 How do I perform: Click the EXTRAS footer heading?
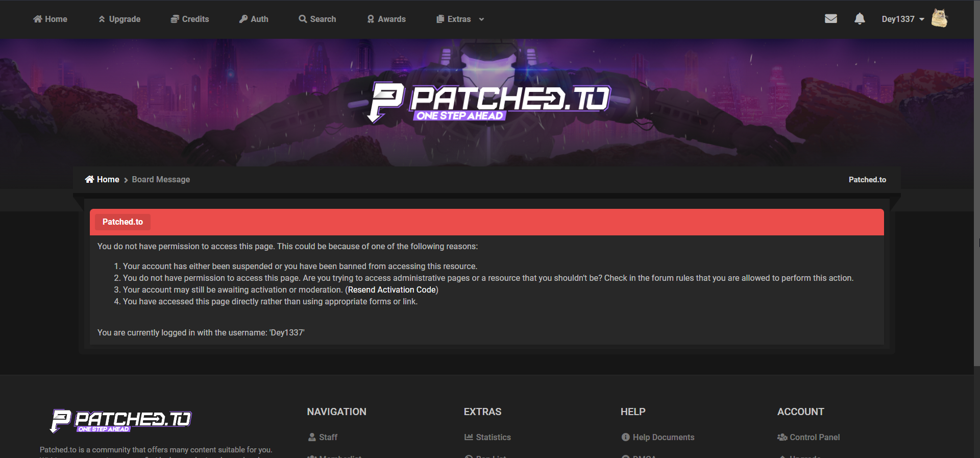coord(483,412)
